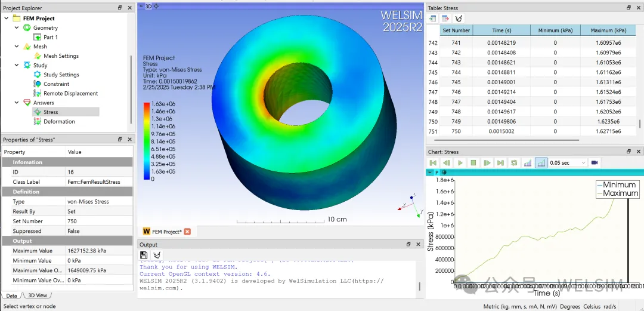Click the Constraint icon in tree
Image resolution: width=644 pixels, height=311 pixels.
click(38, 84)
